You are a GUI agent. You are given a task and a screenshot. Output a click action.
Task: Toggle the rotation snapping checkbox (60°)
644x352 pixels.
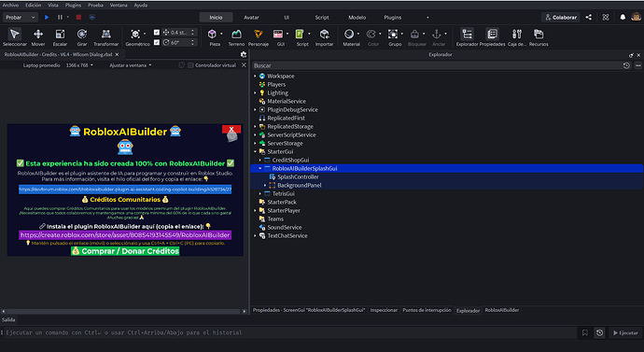(x=157, y=42)
